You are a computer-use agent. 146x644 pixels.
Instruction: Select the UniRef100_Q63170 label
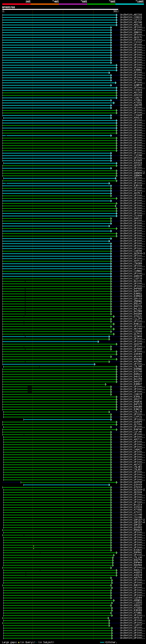pyautogui.click(x=131, y=37)
